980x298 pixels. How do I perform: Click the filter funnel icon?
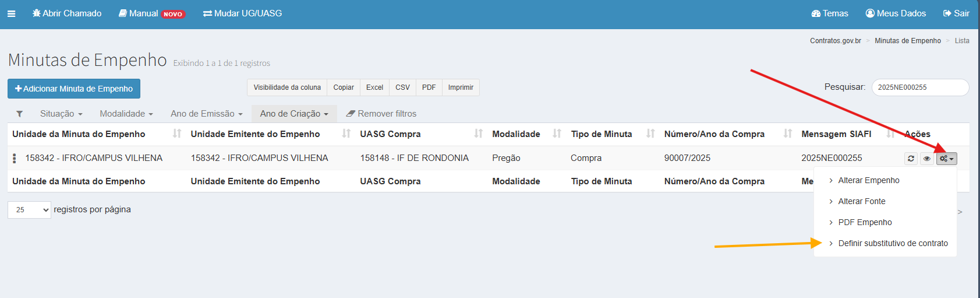(19, 114)
